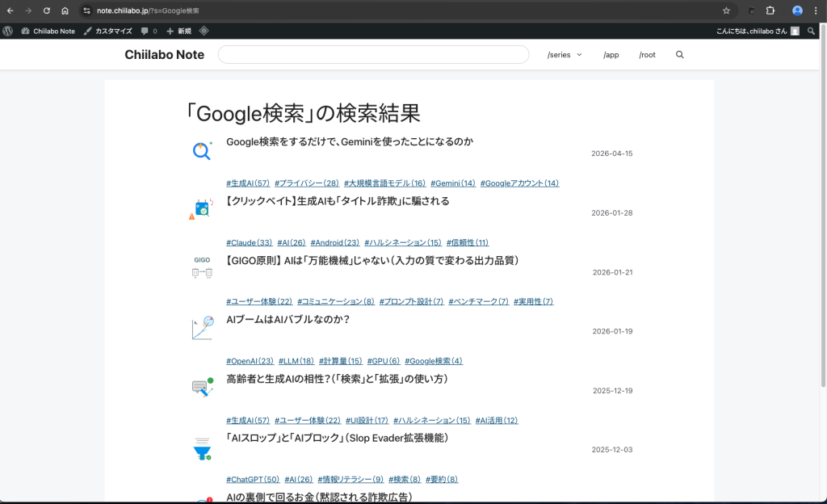Open the Chrome profile avatar
This screenshot has width=827, height=504.
(x=797, y=10)
